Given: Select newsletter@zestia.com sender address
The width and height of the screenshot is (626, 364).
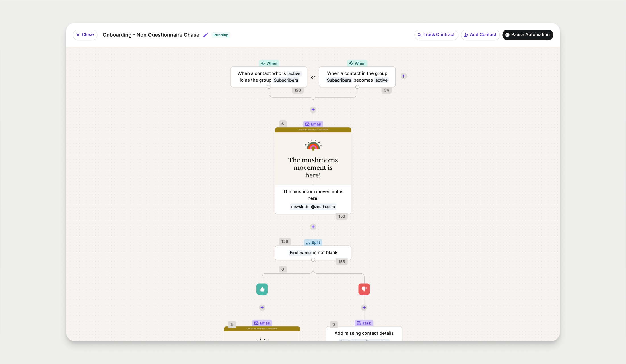Looking at the screenshot, I should [x=313, y=207].
